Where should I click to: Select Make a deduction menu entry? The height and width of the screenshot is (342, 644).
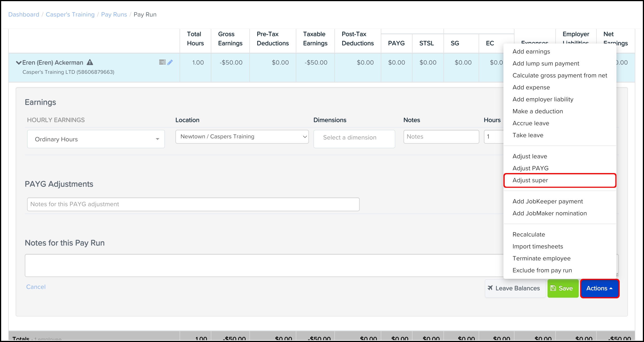point(537,111)
